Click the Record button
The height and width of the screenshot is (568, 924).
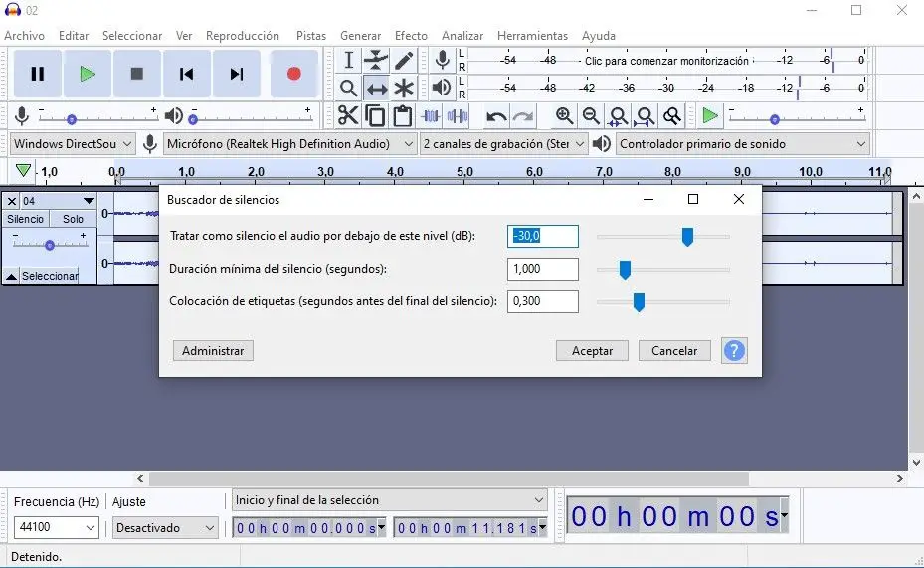tap(293, 74)
